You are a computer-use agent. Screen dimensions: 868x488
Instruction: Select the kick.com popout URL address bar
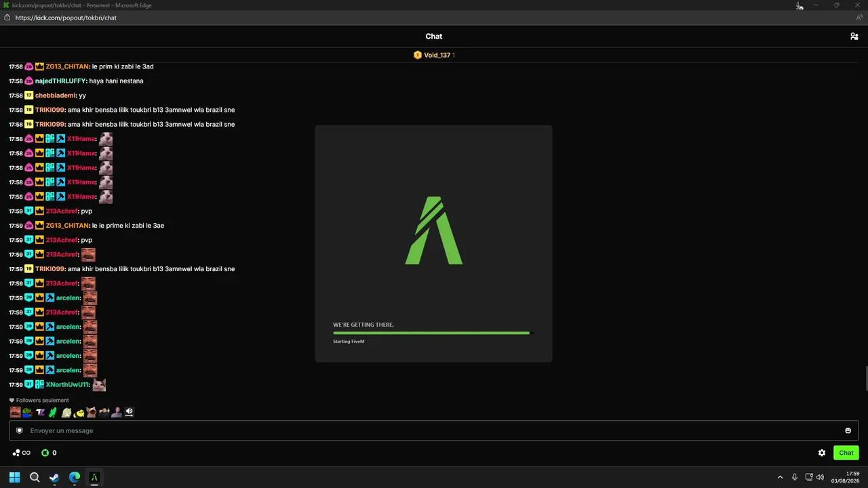(x=66, y=18)
